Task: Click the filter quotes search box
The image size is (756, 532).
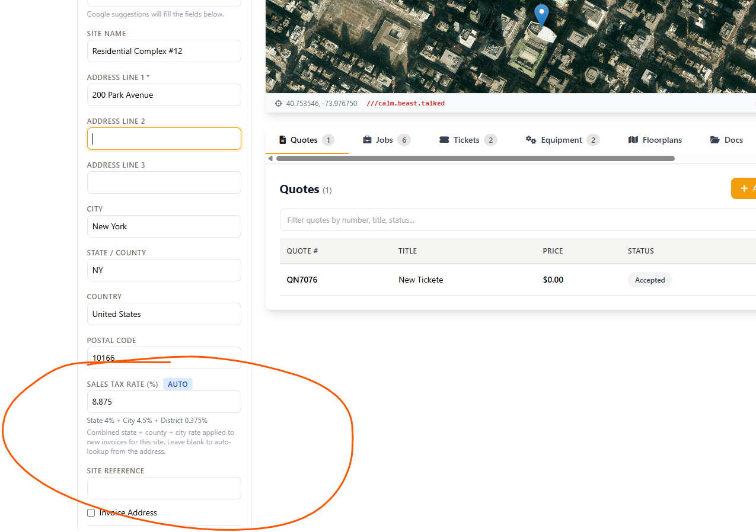Action: 518,220
